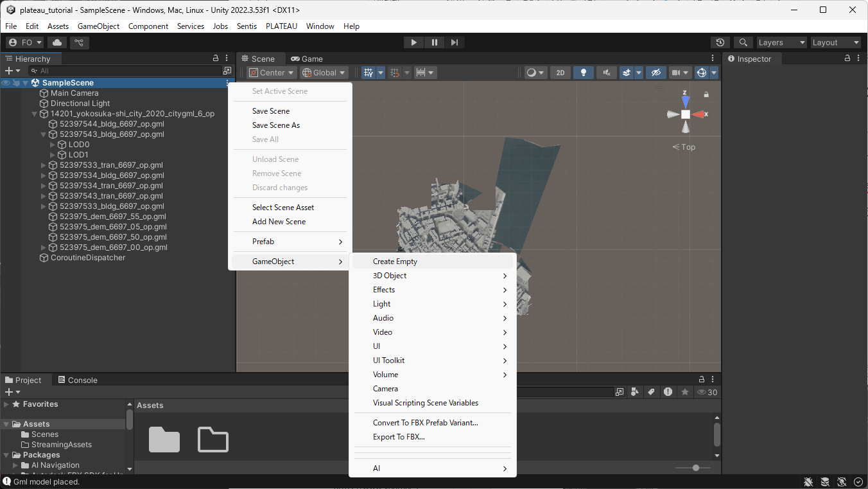Screen dimensions: 868x489
Task: Click the Project search-by-type icon
Action: point(620,392)
